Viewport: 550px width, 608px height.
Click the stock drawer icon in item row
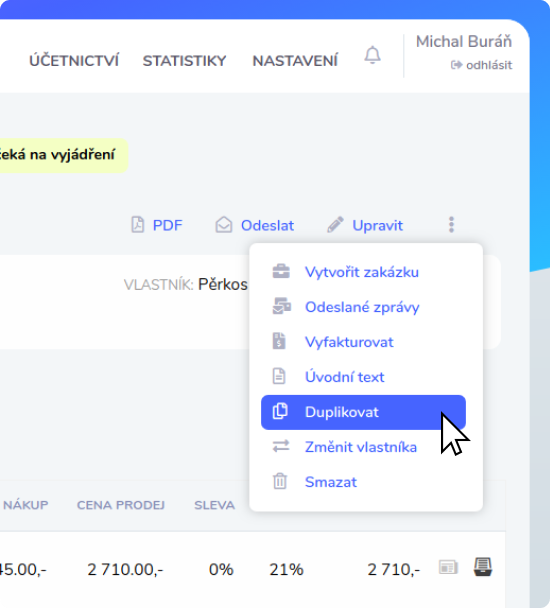click(483, 567)
